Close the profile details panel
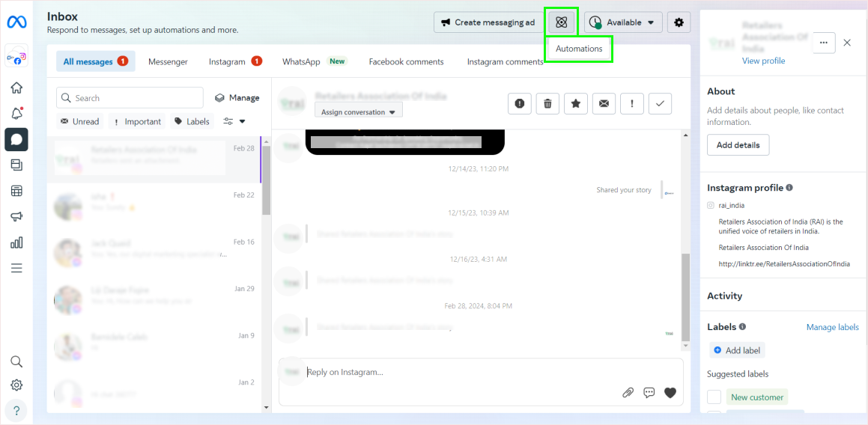 [847, 43]
